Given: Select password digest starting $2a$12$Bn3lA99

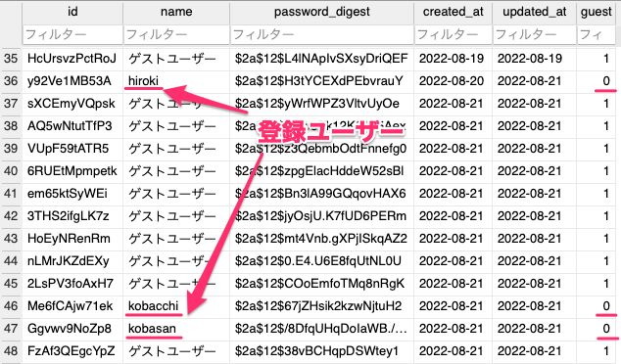Looking at the screenshot, I should coord(321,194).
